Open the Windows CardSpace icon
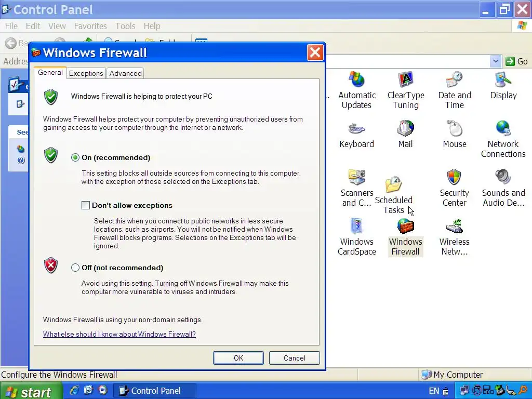 [x=356, y=226]
